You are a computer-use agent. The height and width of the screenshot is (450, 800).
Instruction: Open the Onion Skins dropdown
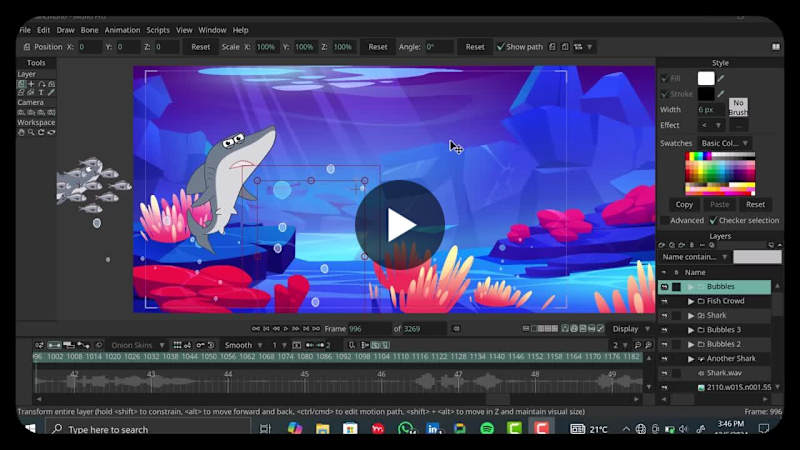137,345
